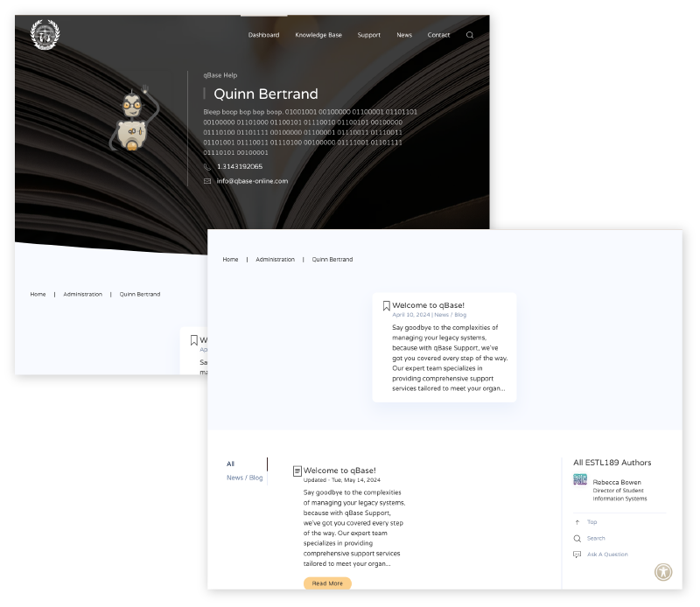Screen dimensions: 700x607
Task: Click the up-arrow Top icon
Action: point(577,522)
